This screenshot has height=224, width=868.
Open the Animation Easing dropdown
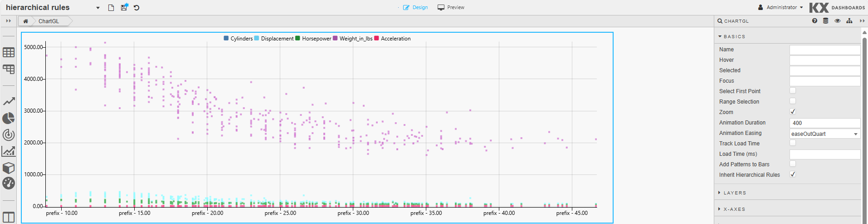pos(824,134)
